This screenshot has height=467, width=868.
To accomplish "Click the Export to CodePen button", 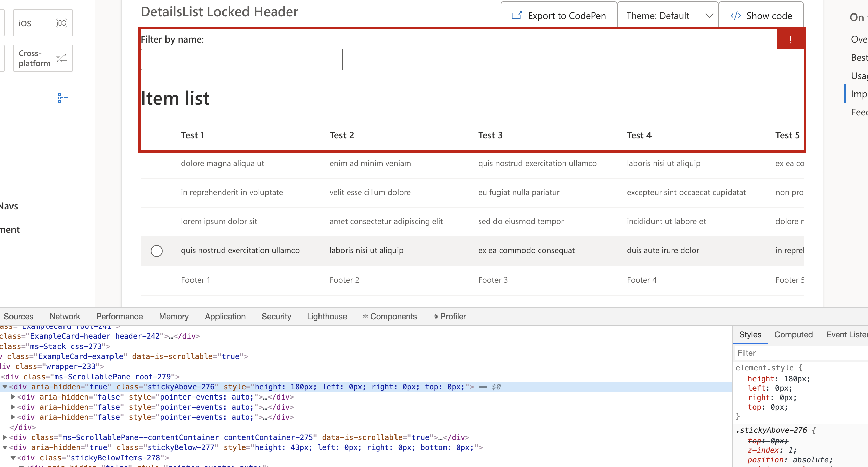I will 559,16.
